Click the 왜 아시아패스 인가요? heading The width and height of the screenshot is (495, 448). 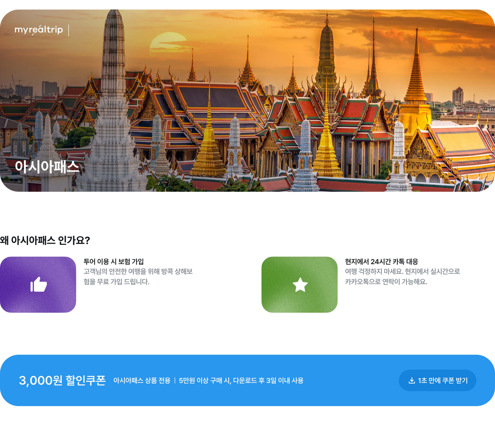click(x=45, y=240)
